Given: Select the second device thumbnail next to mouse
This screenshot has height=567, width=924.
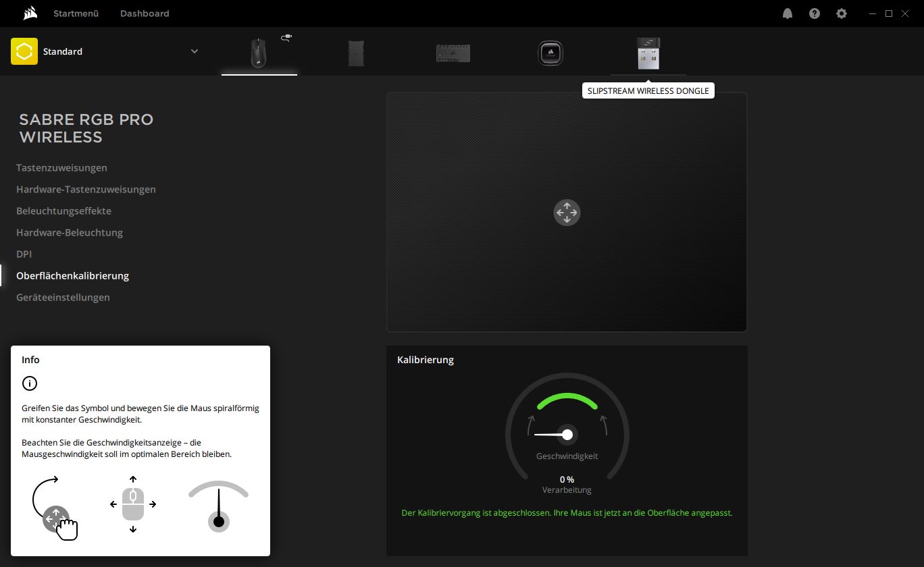Looking at the screenshot, I should click(x=356, y=53).
